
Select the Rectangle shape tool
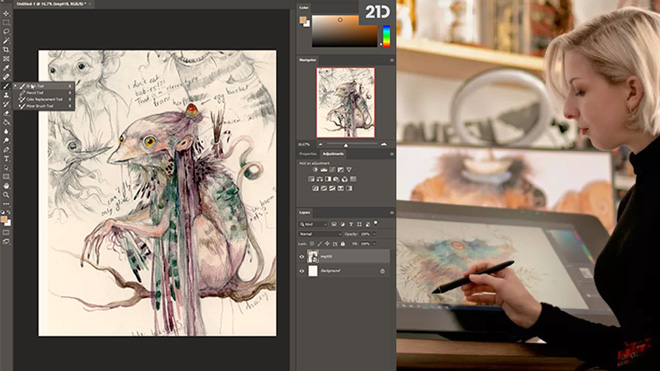click(x=6, y=177)
